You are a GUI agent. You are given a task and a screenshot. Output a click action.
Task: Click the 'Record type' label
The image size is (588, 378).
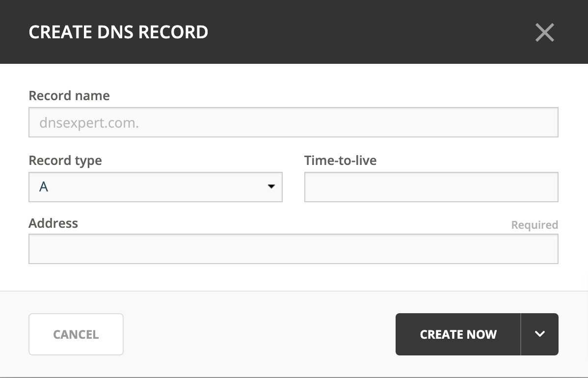pos(65,161)
